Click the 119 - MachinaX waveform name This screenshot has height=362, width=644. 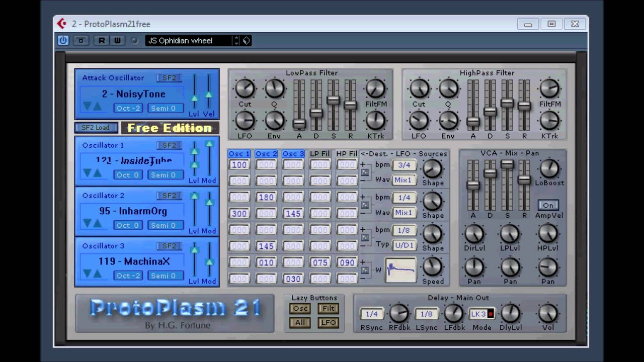tap(134, 261)
